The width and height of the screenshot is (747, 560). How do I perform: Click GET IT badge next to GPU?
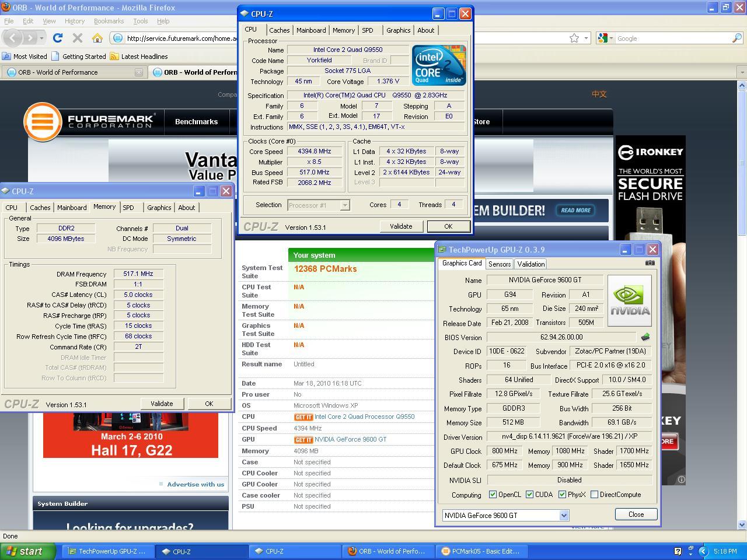[x=303, y=440]
